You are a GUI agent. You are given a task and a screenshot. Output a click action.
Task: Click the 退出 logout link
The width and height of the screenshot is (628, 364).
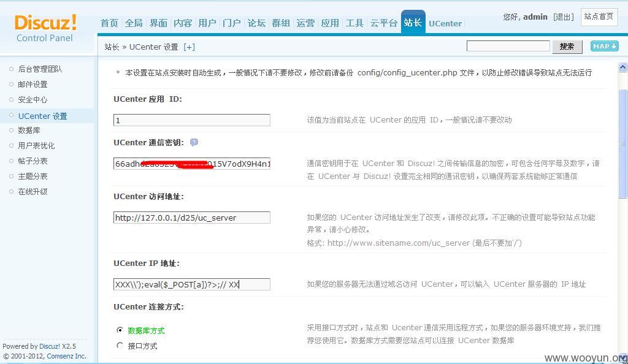[x=564, y=17]
